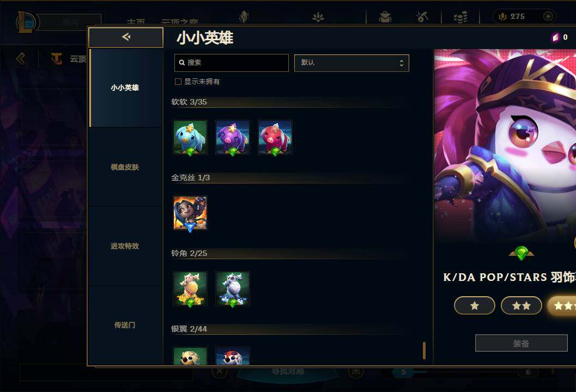Select the three-star tier button
The image size is (576, 392).
point(562,305)
